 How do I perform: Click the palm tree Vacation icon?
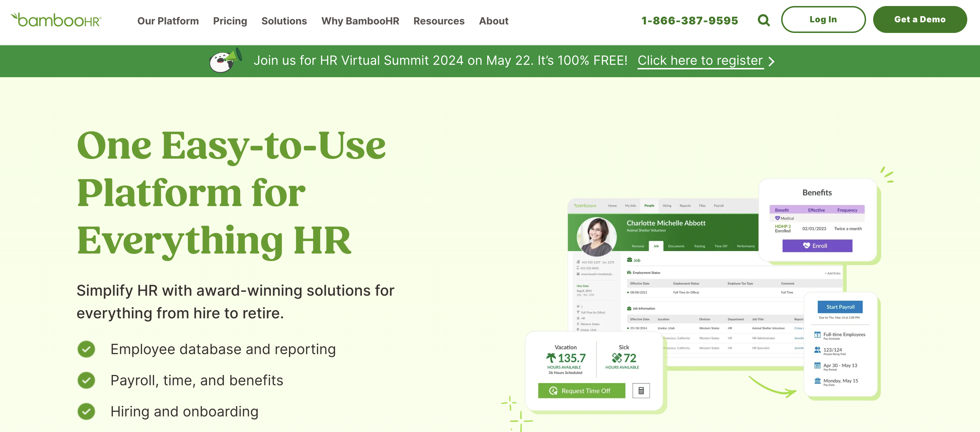(551, 358)
